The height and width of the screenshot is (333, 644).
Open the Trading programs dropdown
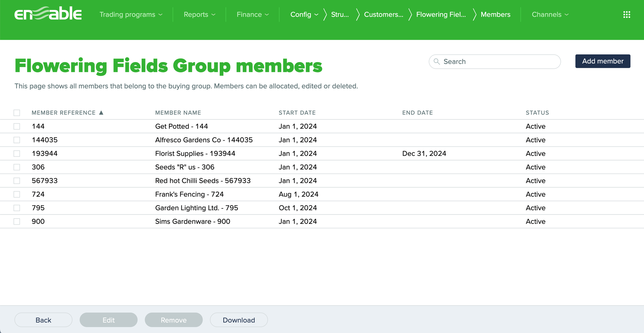[131, 14]
